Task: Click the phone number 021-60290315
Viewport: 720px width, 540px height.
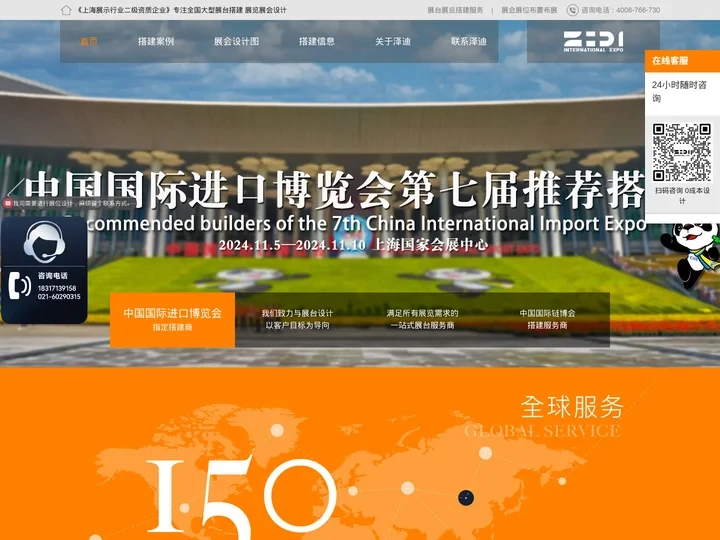Action: [59, 297]
